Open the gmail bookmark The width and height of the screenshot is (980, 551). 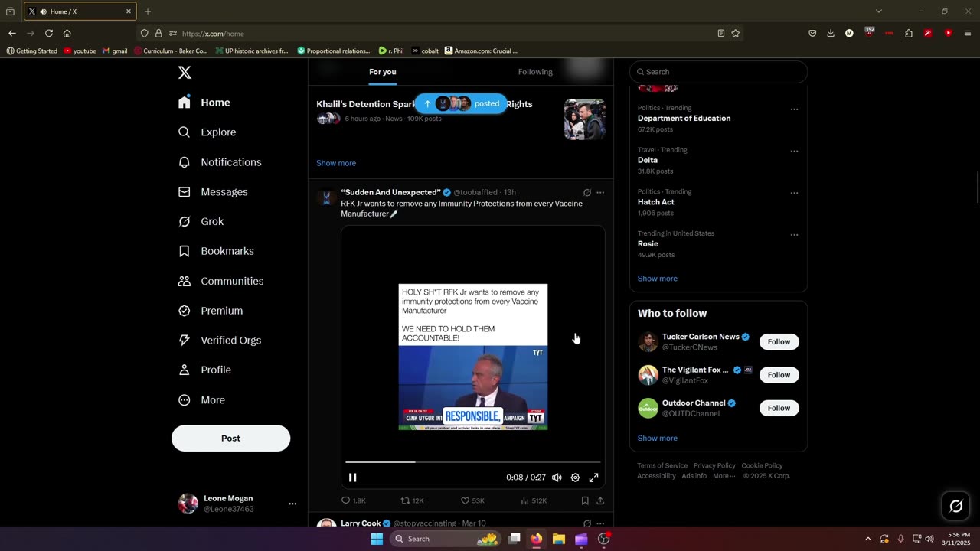coord(115,51)
